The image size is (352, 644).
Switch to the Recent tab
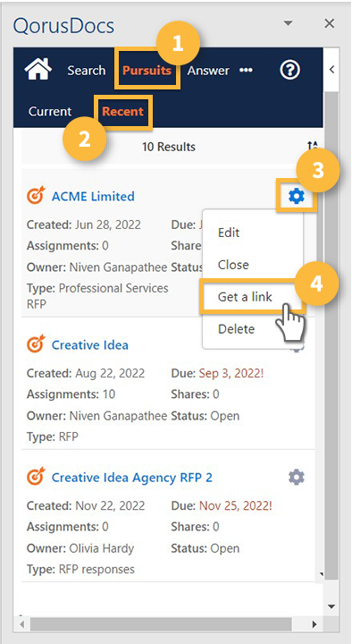point(123,111)
